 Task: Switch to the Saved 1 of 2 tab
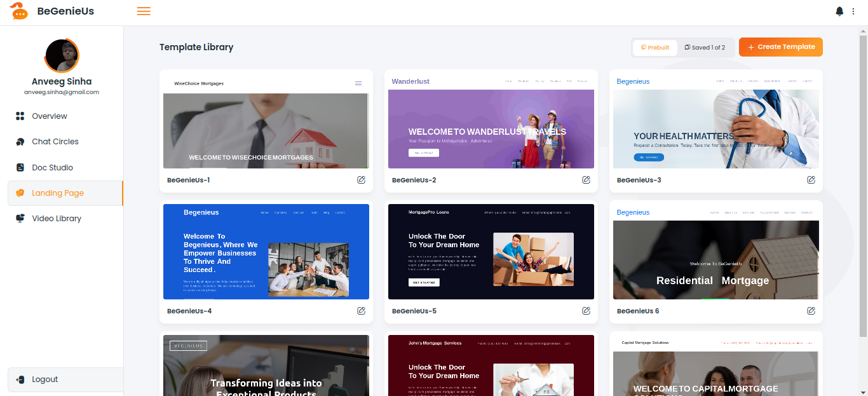point(705,48)
